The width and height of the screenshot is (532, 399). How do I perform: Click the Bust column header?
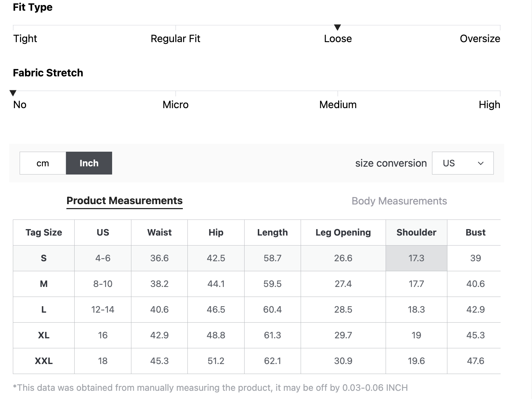click(475, 232)
